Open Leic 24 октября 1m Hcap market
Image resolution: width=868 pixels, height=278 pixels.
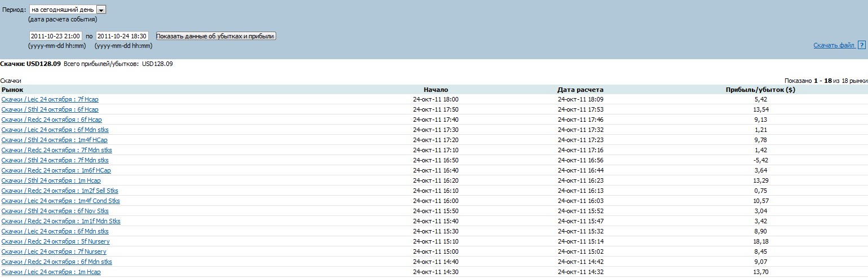coord(51,272)
